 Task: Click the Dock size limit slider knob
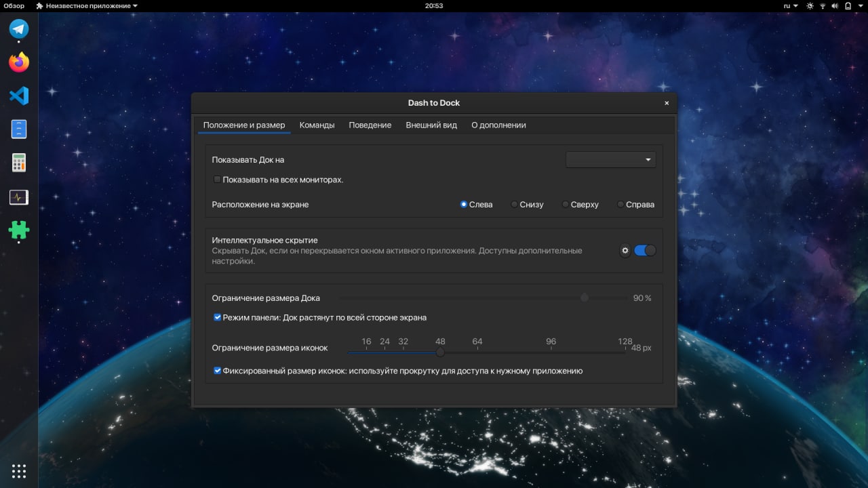click(585, 298)
